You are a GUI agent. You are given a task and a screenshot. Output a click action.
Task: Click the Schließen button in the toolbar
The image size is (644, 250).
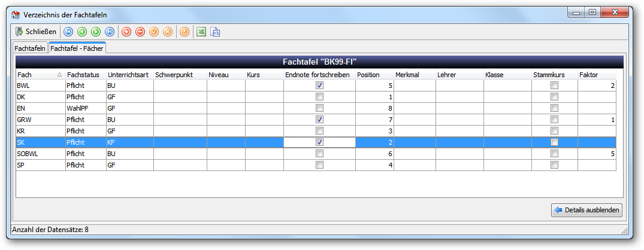pyautogui.click(x=36, y=32)
